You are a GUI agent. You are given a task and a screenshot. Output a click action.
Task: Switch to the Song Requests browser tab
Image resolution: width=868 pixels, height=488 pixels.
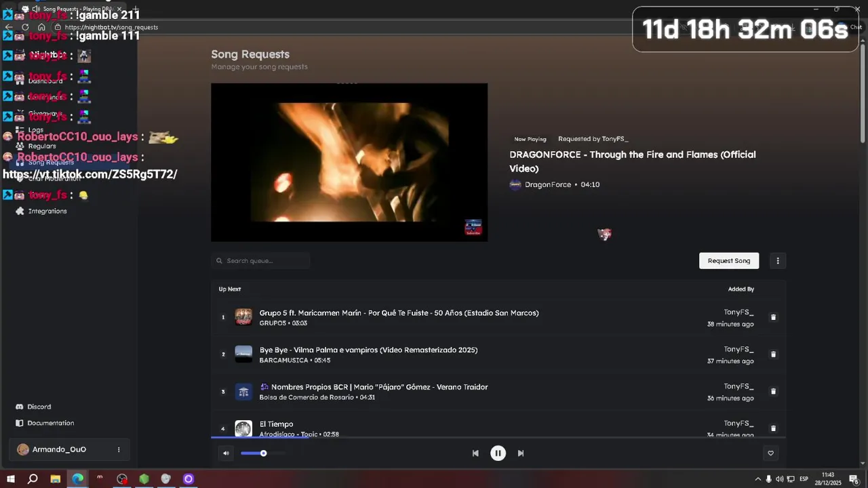71,9
